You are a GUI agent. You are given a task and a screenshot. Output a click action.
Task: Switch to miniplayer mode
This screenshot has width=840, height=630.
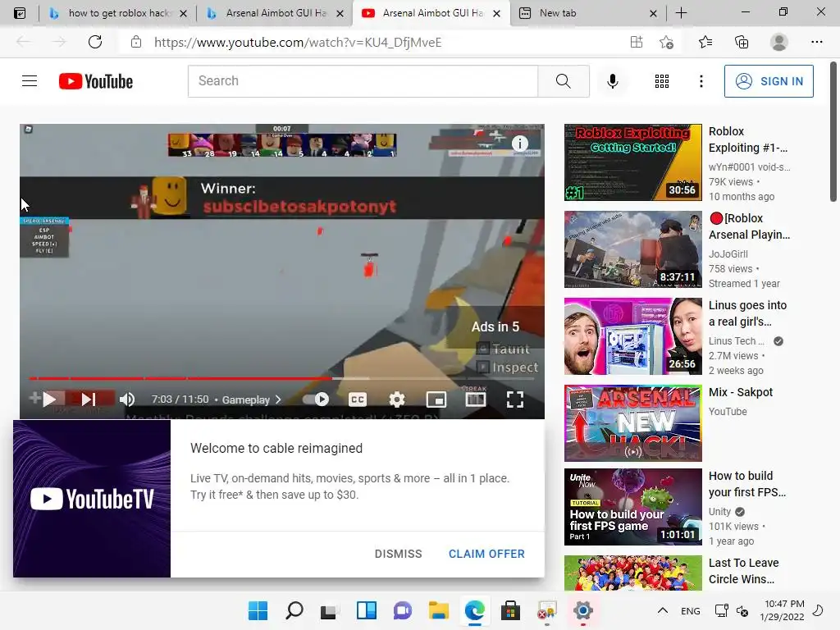click(436, 399)
